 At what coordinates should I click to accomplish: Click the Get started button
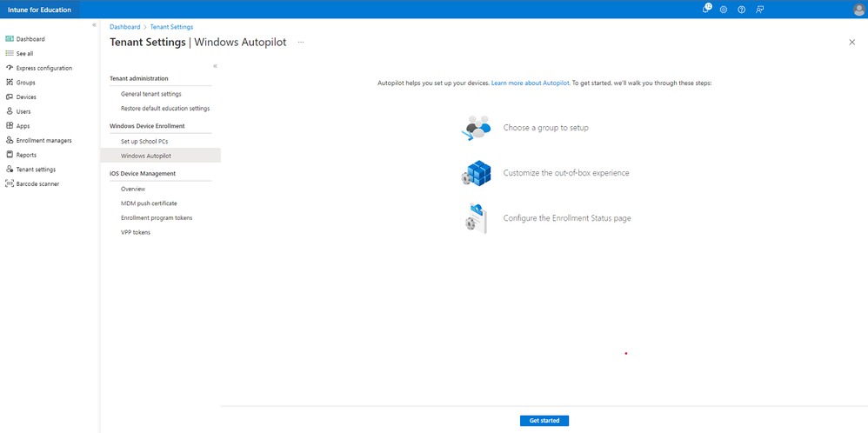544,421
